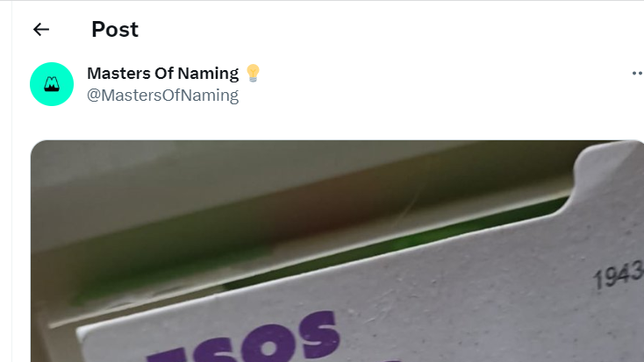Click the lightbulb emoji beside the name
The width and height of the screenshot is (644, 362).
[253, 74]
